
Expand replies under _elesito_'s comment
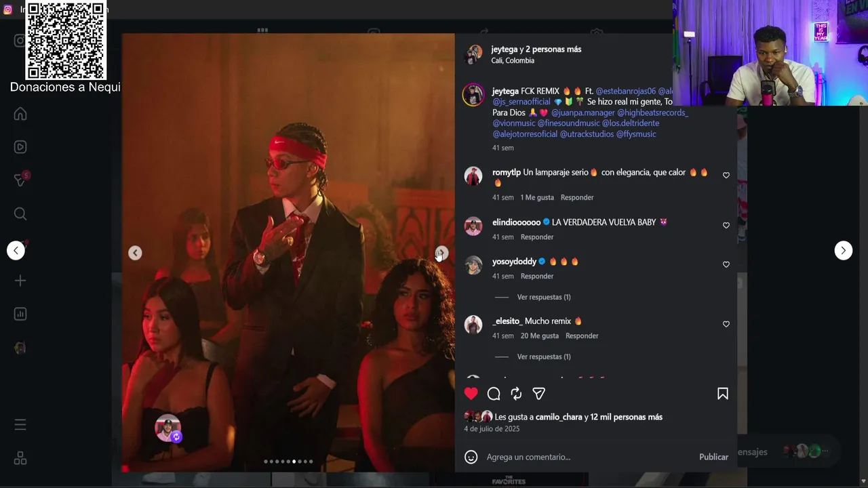544,357
